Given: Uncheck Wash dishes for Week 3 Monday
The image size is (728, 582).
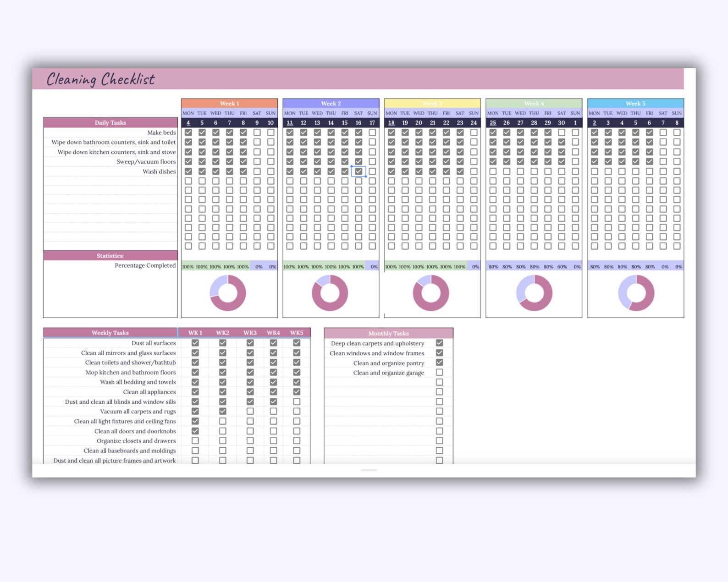Looking at the screenshot, I should (392, 171).
